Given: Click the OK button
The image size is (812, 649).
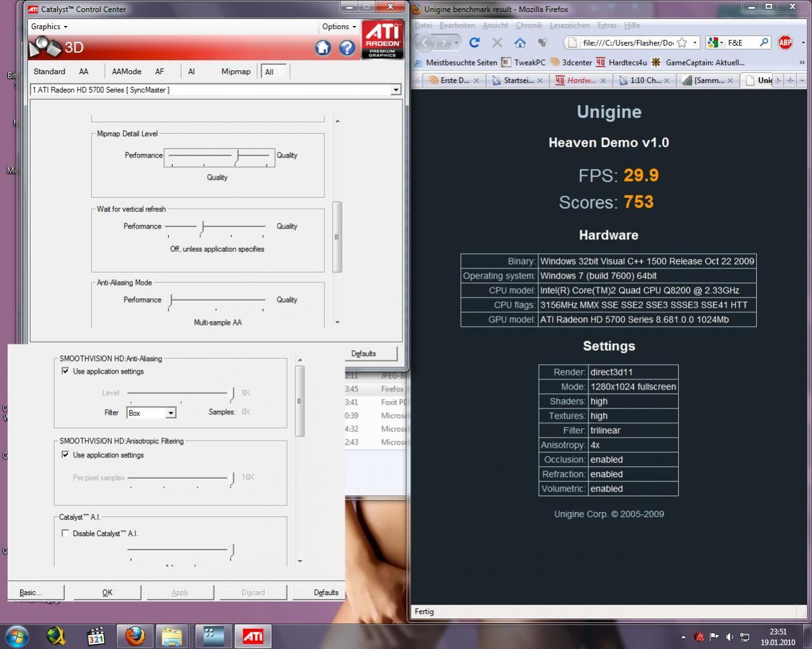Looking at the screenshot, I should [x=107, y=593].
